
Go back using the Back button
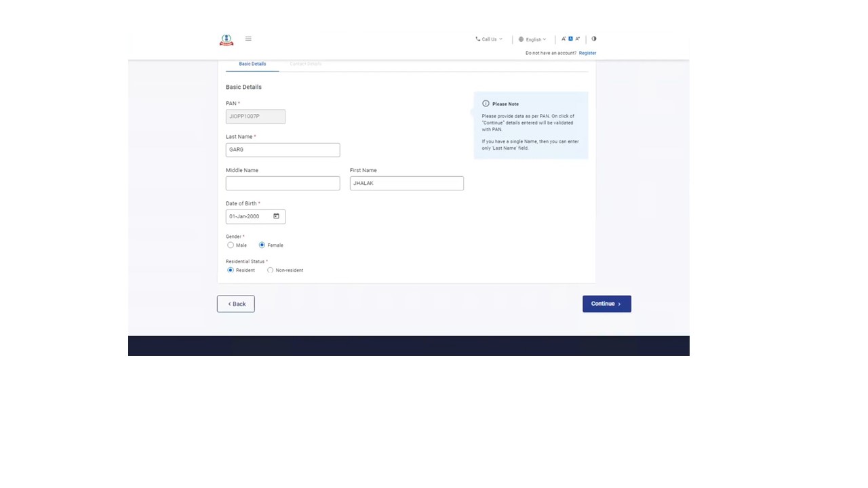coord(236,304)
